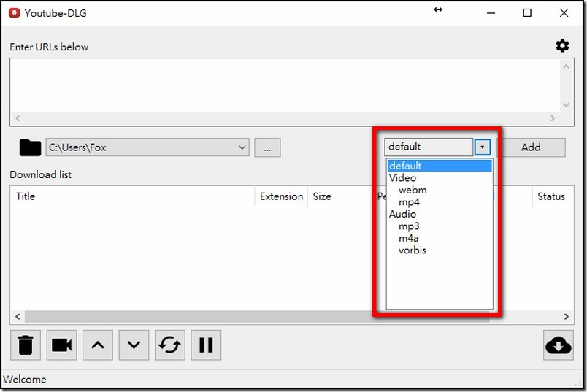This screenshot has width=587, height=392.
Task: Click download list horizontal scrollbar thumb
Action: (x=257, y=316)
